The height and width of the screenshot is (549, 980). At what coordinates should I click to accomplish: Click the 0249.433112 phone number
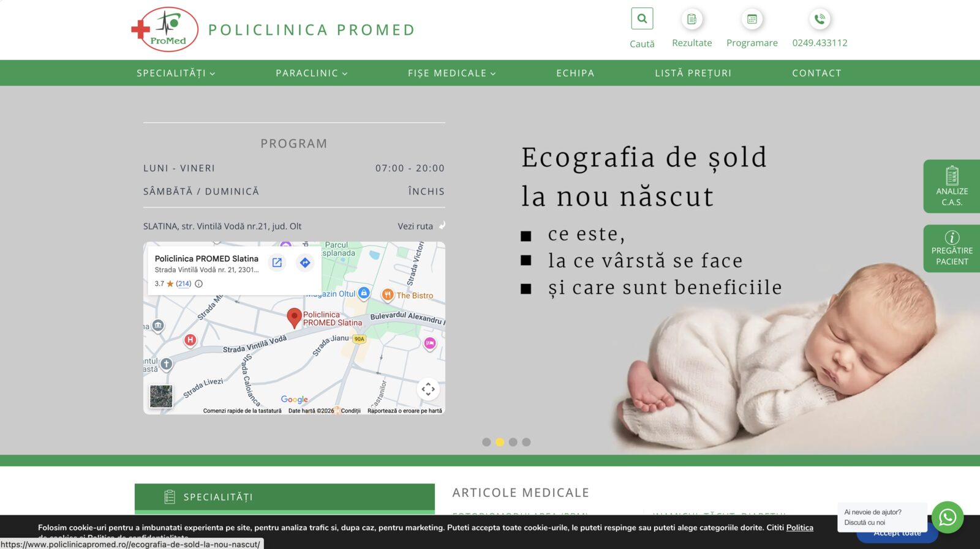point(820,43)
